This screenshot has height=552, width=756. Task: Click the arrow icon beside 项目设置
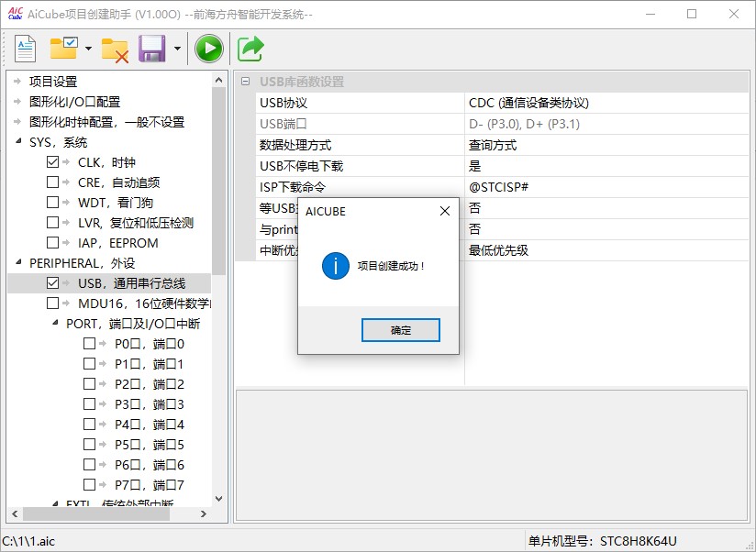click(x=17, y=82)
